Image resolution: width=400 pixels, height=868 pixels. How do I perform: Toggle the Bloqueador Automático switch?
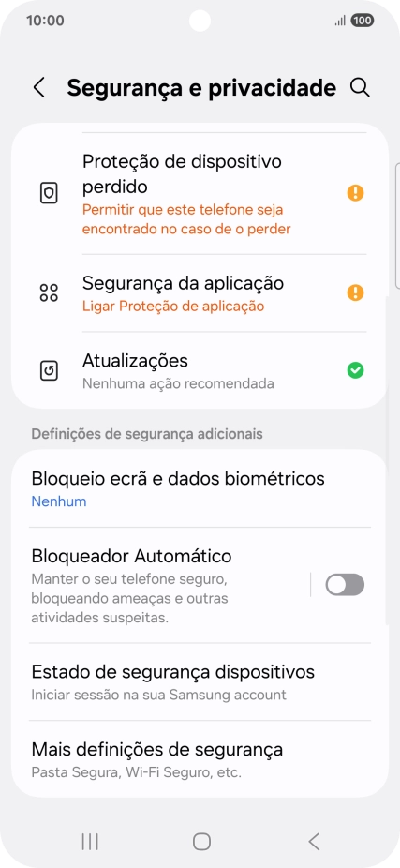point(345,585)
